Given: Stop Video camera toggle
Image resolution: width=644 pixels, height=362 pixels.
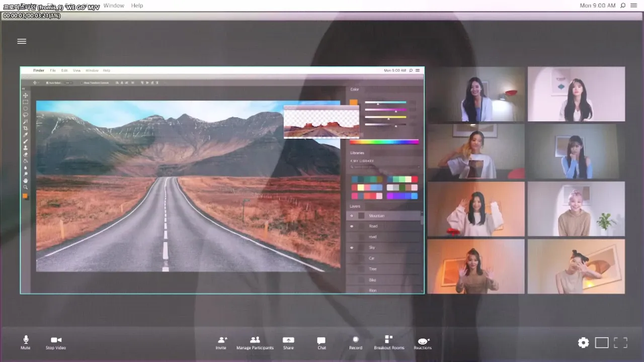Looking at the screenshot, I should click(56, 343).
